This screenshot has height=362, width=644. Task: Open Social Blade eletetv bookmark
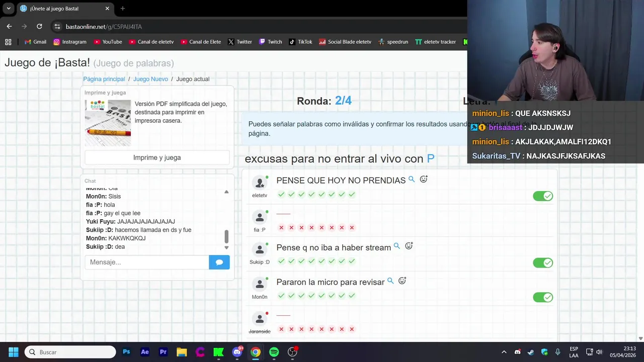click(345, 42)
